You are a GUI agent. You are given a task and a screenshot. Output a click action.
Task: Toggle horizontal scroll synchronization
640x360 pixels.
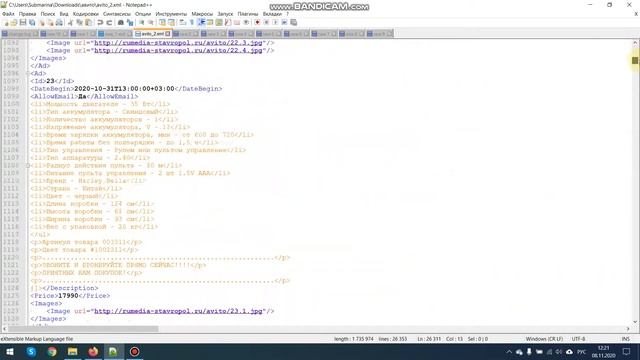pyautogui.click(x=171, y=22)
